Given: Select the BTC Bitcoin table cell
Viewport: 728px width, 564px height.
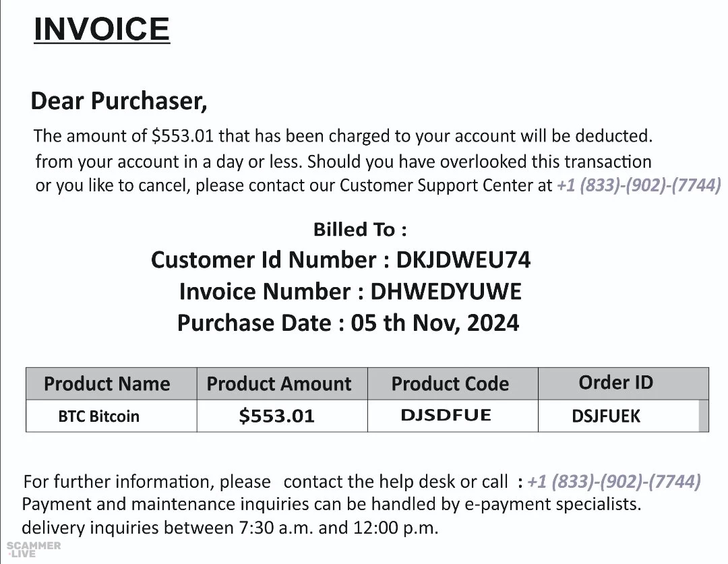Looking at the screenshot, I should coord(98,416).
